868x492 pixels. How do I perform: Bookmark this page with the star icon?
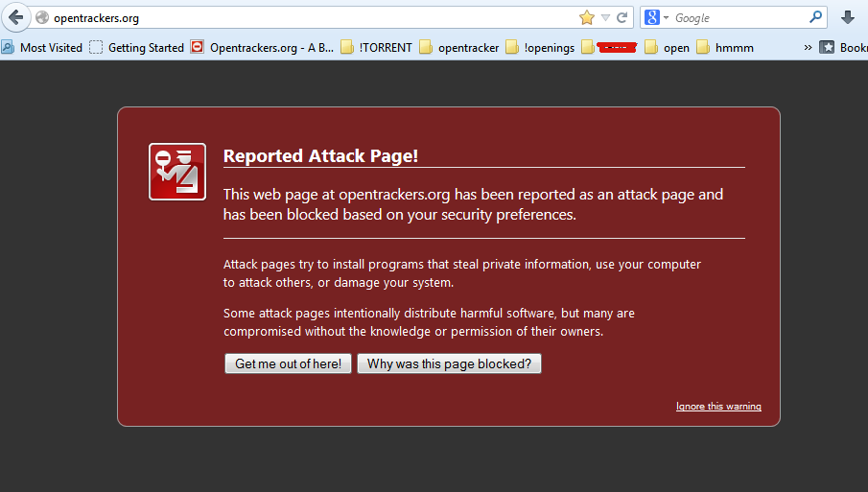(587, 18)
